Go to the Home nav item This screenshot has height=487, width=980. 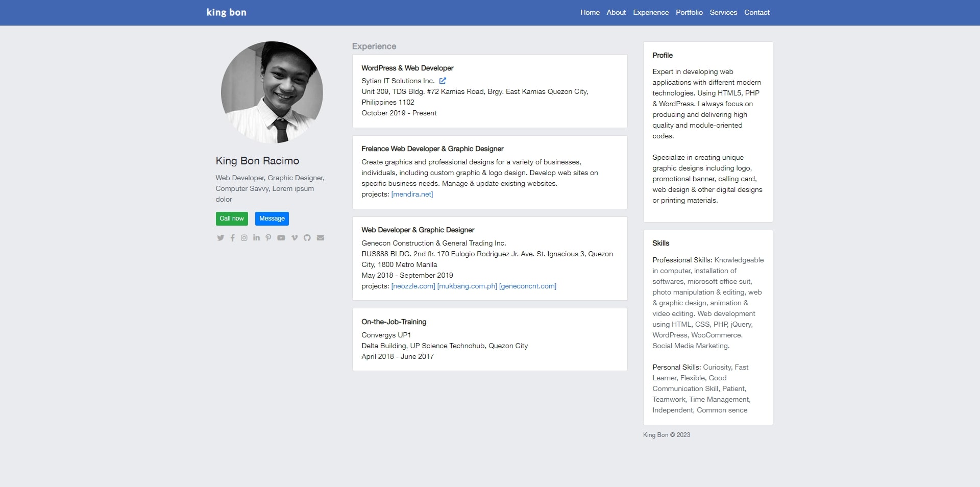(x=590, y=12)
